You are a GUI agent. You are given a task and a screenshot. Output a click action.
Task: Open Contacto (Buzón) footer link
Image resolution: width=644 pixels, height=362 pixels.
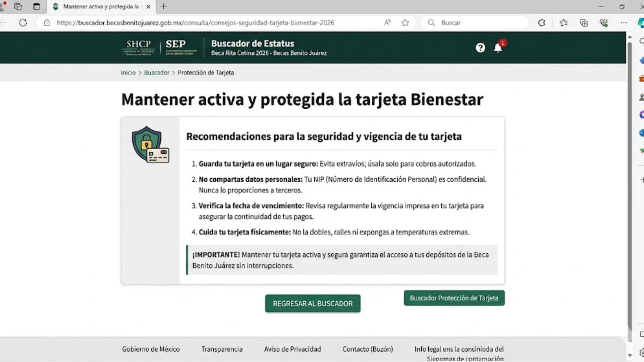368,349
